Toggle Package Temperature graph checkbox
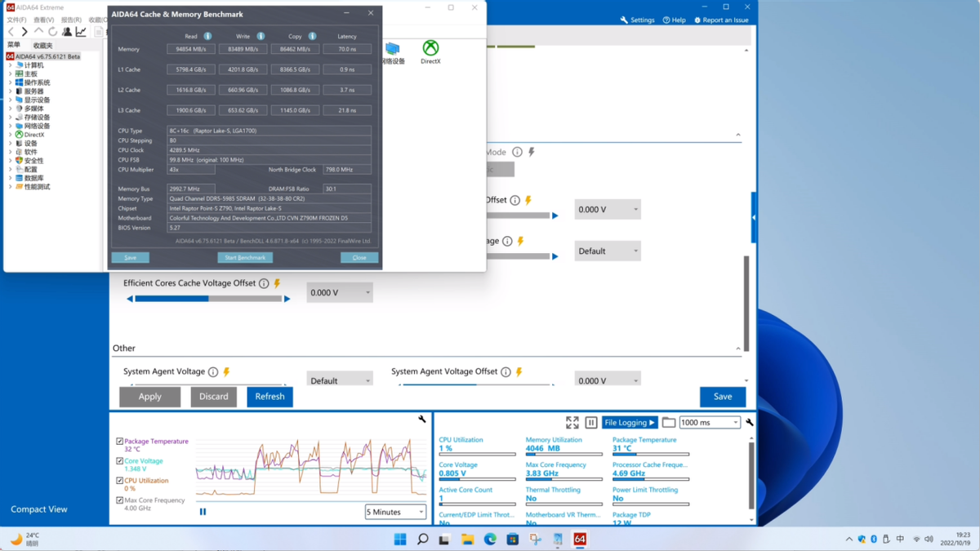This screenshot has width=980, height=551. [x=119, y=442]
